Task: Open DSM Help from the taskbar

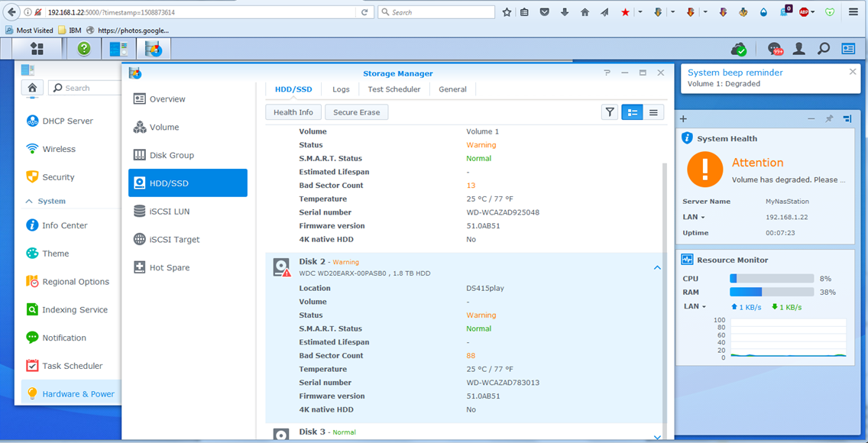Action: 84,49
